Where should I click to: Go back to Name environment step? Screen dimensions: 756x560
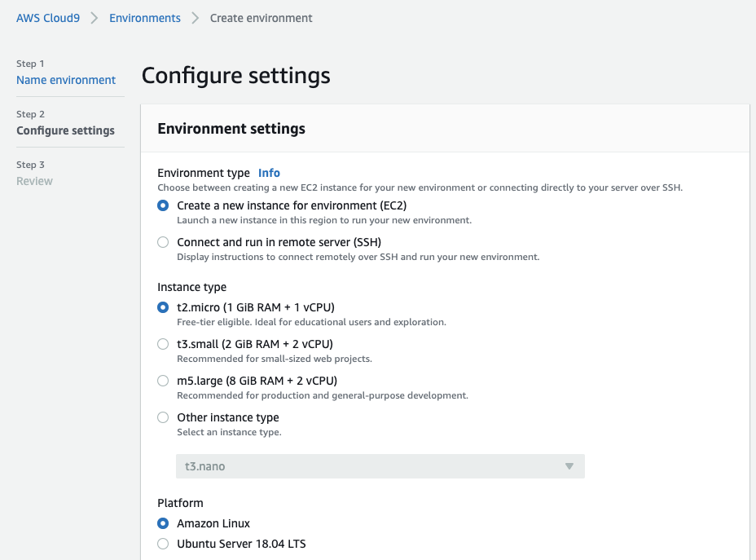66,80
